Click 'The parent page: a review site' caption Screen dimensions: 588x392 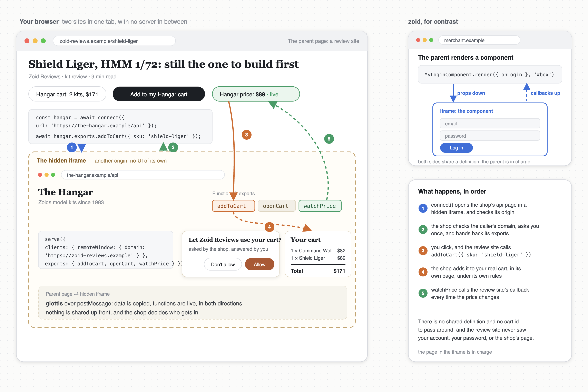[323, 41]
